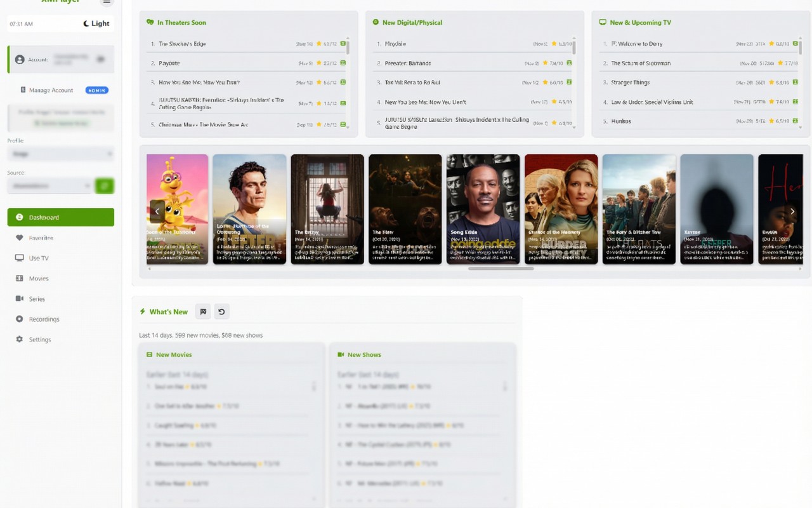Expand the Source dropdown
The height and width of the screenshot is (508, 812).
[x=49, y=185]
